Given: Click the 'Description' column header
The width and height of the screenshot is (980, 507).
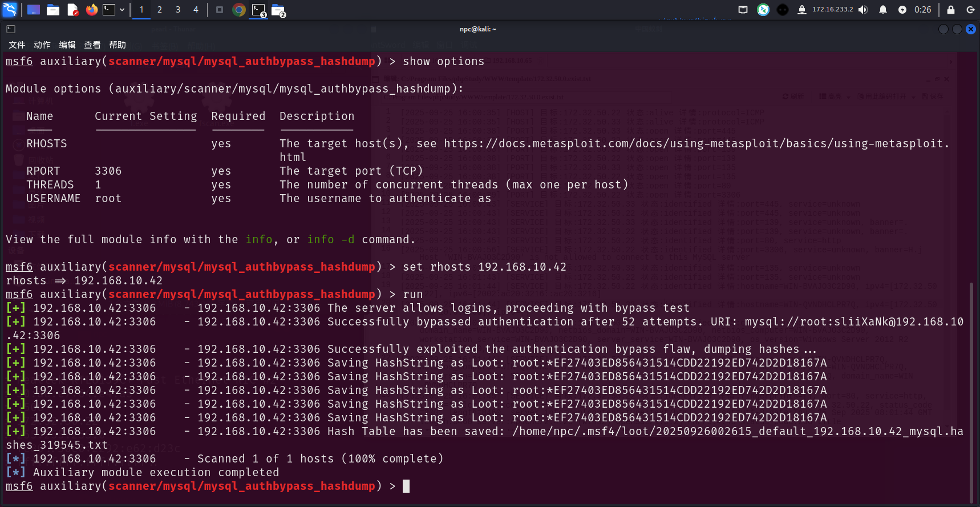Looking at the screenshot, I should (x=317, y=116).
